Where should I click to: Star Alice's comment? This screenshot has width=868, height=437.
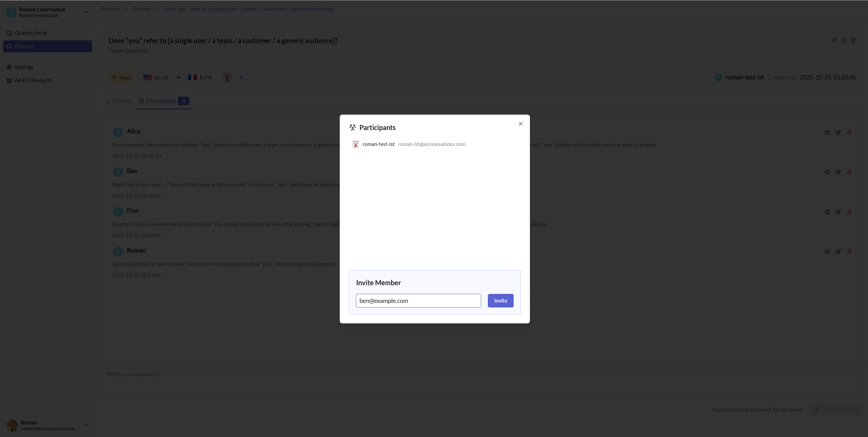[827, 132]
